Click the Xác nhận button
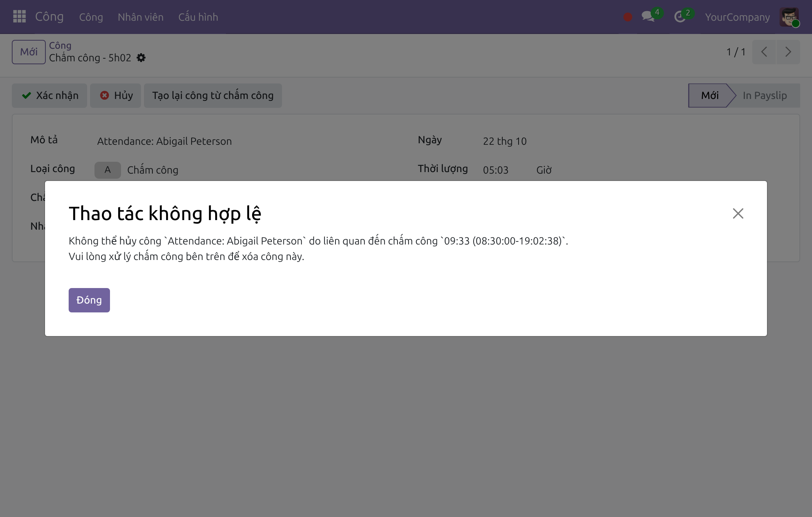The height and width of the screenshot is (517, 812). pyautogui.click(x=49, y=96)
